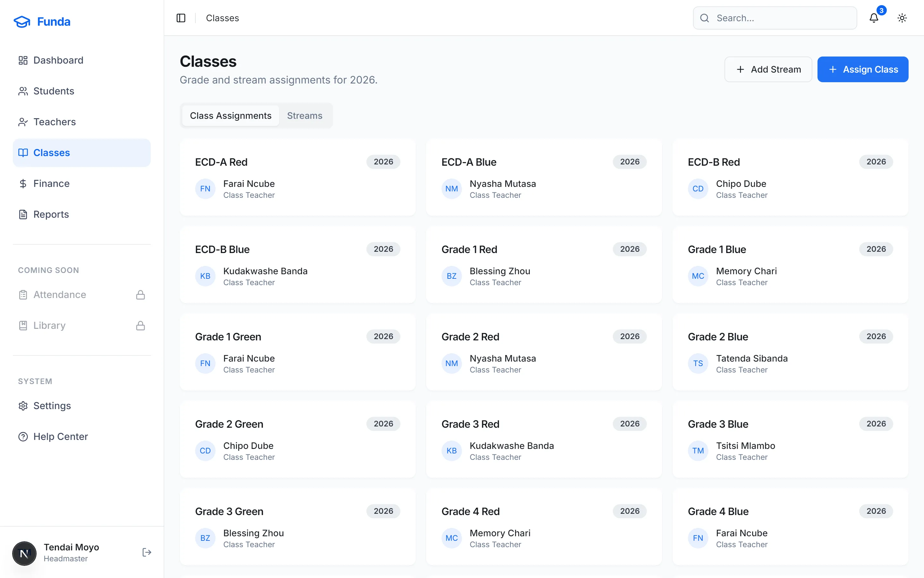Click the Add Stream button
The width and height of the screenshot is (924, 578).
click(x=768, y=69)
